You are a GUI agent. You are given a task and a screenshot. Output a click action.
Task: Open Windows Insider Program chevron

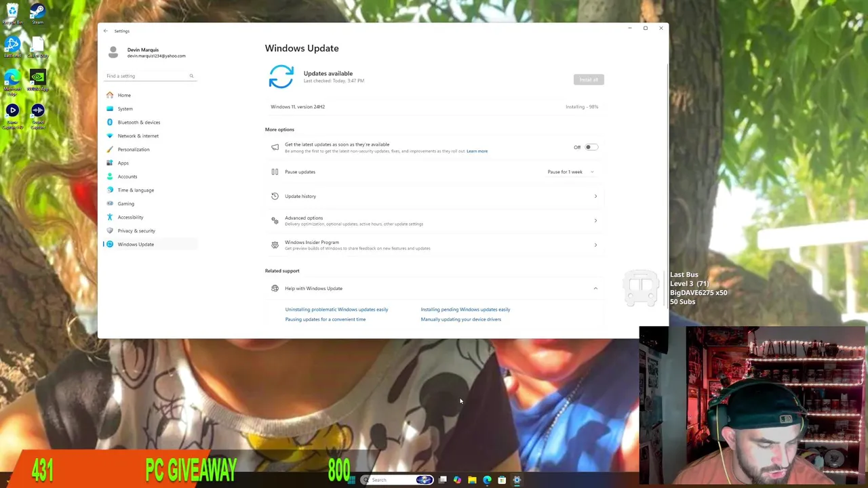click(595, 245)
